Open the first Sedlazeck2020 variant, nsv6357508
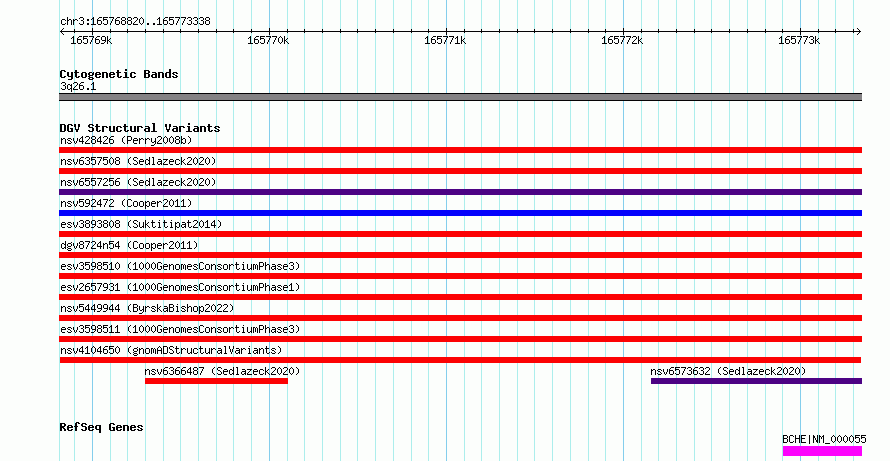Screen dimensions: 890x461 (138, 161)
